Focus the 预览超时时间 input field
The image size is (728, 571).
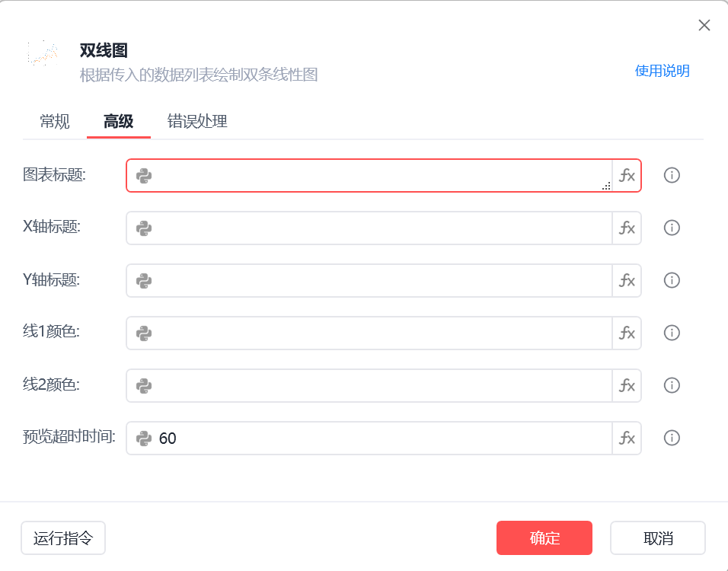[381, 439]
